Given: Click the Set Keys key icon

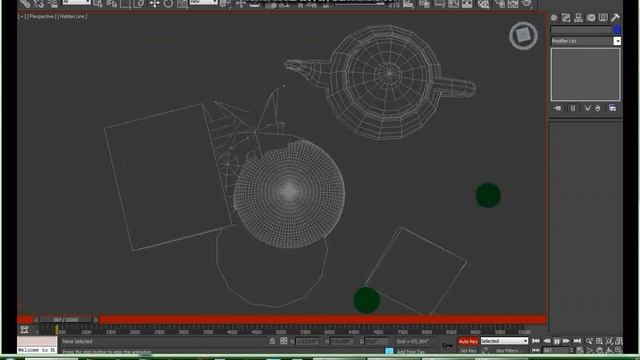Looking at the screenshot, I should [x=448, y=345].
